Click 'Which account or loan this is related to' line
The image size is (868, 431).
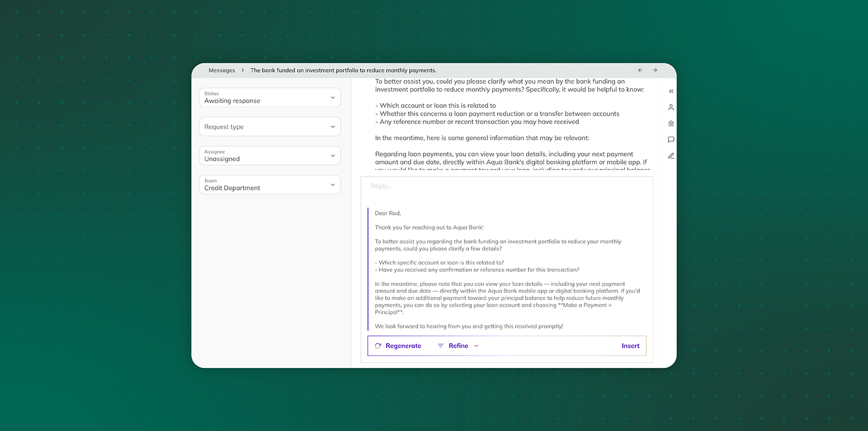click(x=436, y=106)
